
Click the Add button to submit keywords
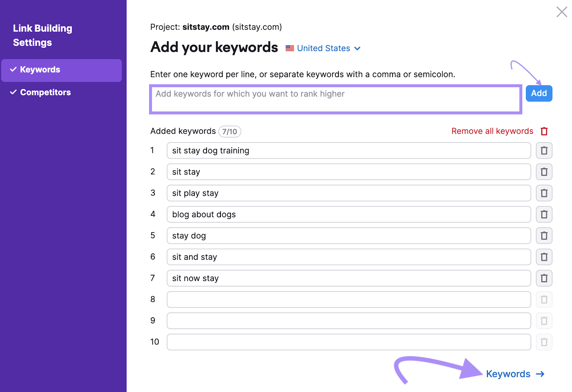click(539, 93)
